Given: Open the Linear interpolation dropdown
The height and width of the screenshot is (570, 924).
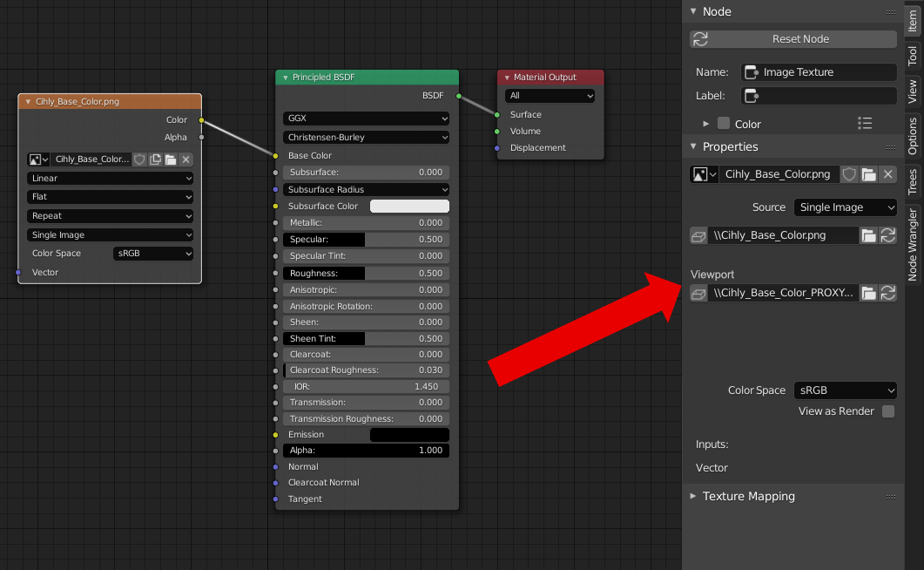Looking at the screenshot, I should [x=111, y=178].
